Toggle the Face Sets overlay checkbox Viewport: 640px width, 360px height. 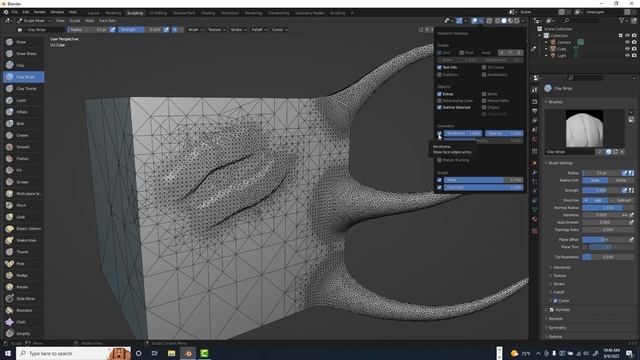pos(440,187)
